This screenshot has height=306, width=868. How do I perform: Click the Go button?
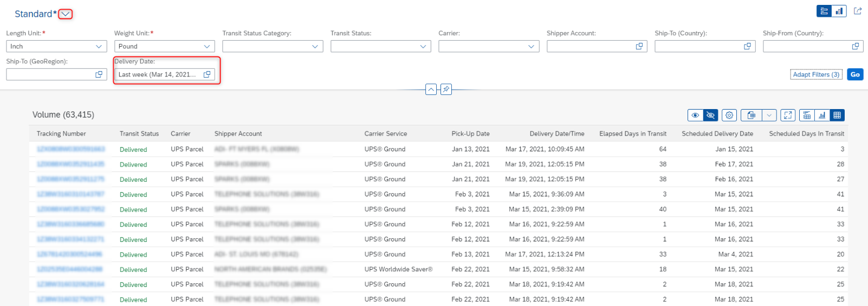click(x=855, y=75)
